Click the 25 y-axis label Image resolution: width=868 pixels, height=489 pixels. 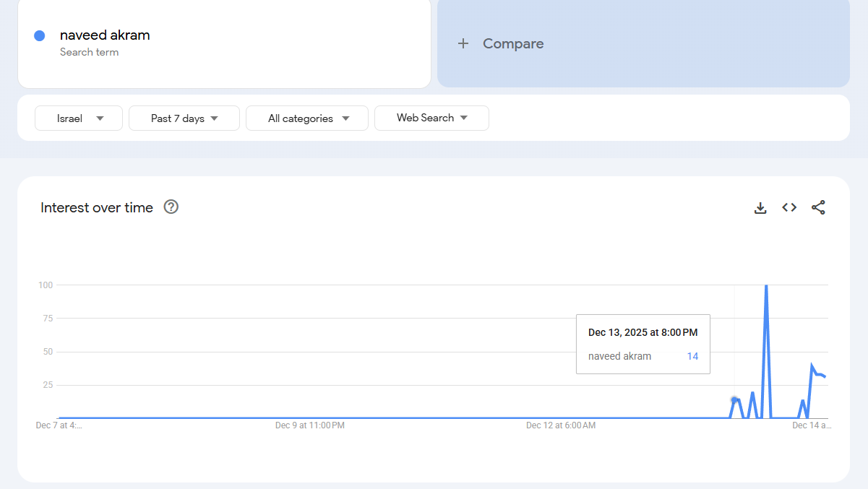[x=48, y=385]
